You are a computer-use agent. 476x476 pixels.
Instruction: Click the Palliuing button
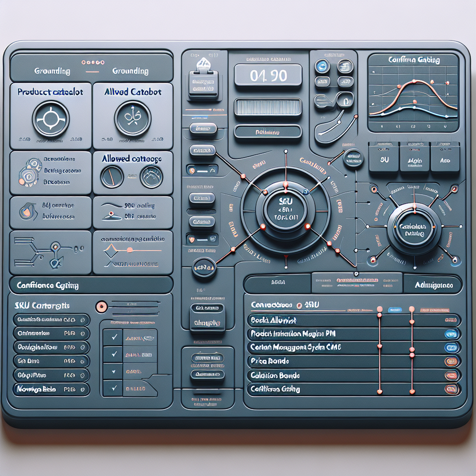pos(268,132)
